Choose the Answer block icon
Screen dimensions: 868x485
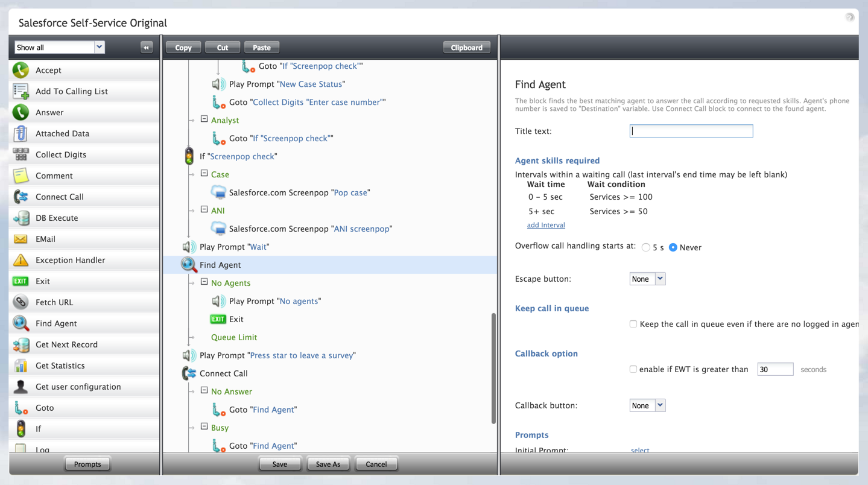[x=21, y=112]
